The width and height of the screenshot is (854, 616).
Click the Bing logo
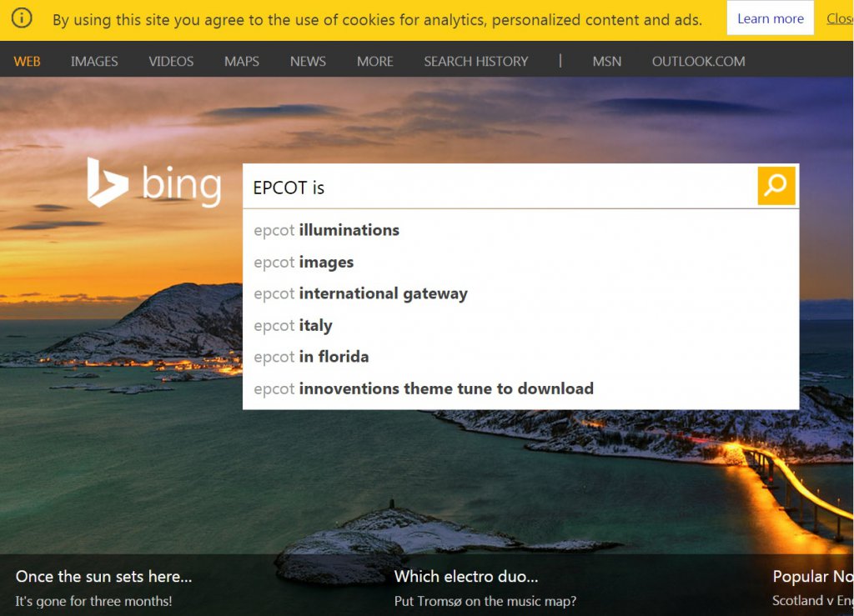tap(154, 183)
